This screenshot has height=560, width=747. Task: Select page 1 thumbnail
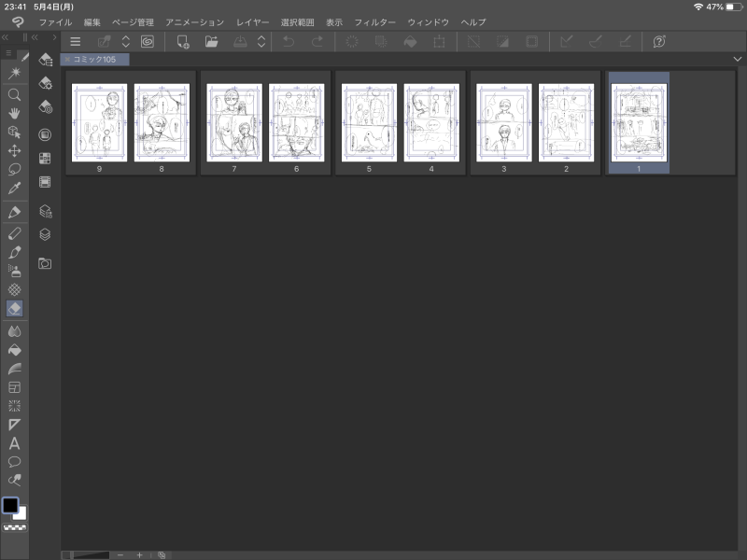pos(639,123)
